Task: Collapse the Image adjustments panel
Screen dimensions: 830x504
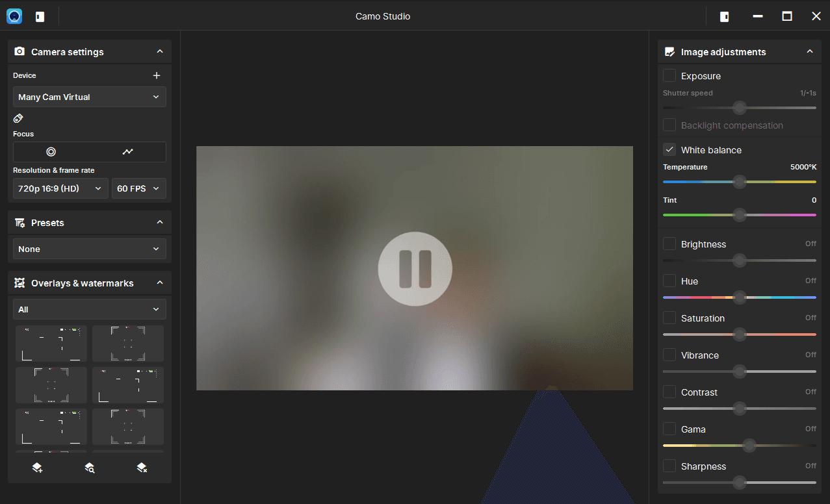Action: click(810, 51)
